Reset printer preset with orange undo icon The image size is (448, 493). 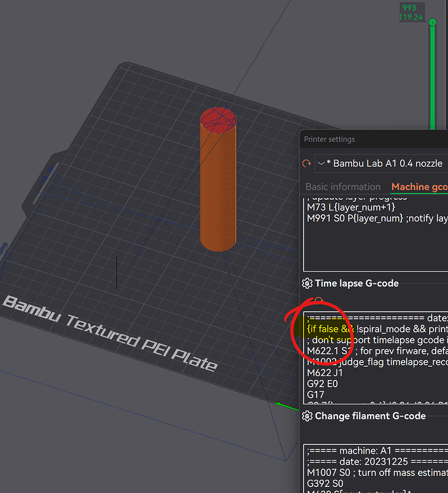tap(306, 164)
